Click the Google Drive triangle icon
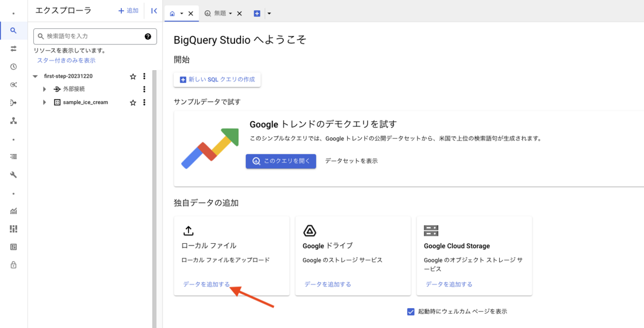The height and width of the screenshot is (328, 644). (310, 231)
